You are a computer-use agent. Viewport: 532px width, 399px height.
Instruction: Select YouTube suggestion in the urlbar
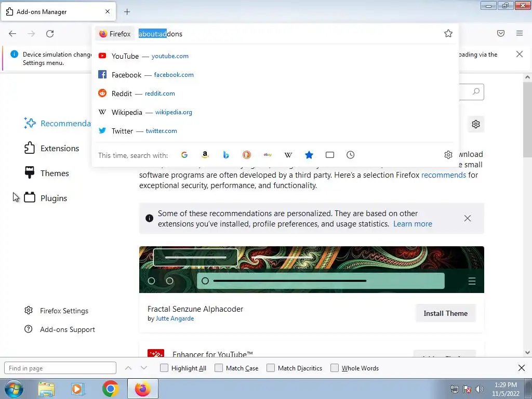pyautogui.click(x=275, y=56)
